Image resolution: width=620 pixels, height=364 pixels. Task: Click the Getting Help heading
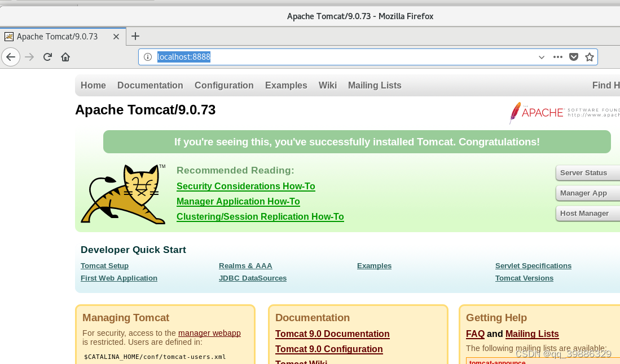(496, 318)
